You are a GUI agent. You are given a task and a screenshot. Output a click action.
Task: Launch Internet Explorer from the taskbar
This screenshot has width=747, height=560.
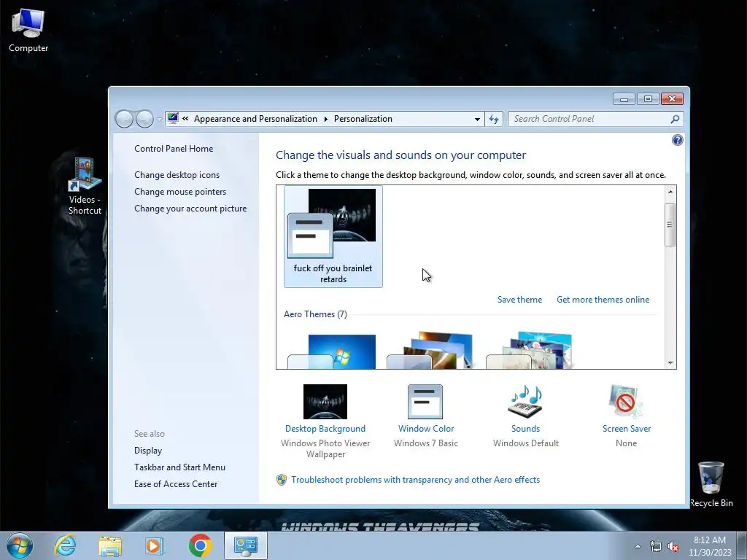point(65,545)
